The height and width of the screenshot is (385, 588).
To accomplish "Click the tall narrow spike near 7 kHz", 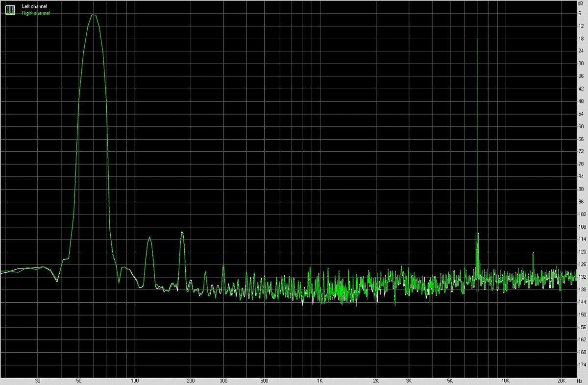I will [477, 40].
